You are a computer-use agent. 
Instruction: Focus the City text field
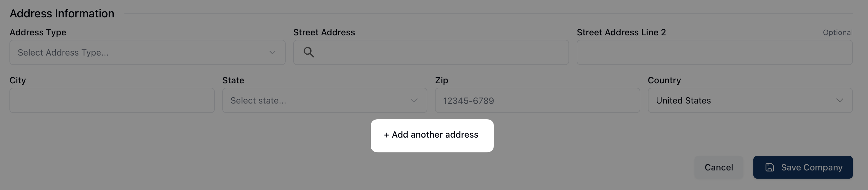click(112, 101)
